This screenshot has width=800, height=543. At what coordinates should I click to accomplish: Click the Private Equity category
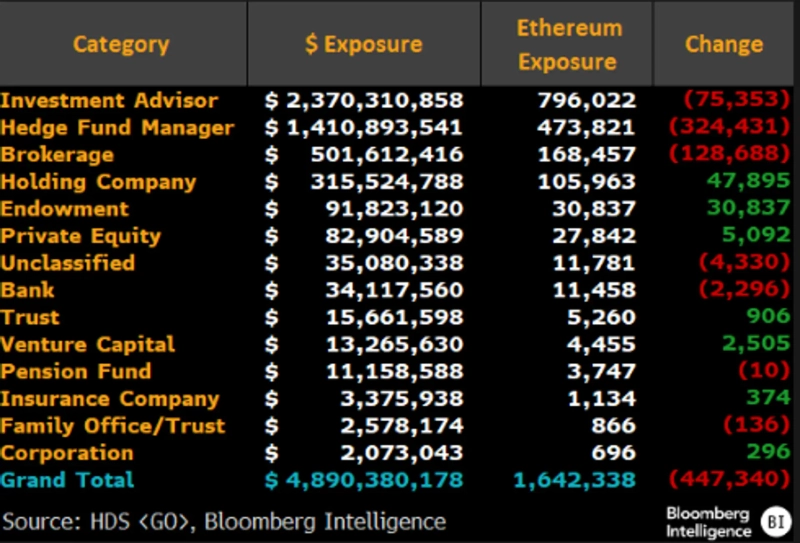coord(80,236)
